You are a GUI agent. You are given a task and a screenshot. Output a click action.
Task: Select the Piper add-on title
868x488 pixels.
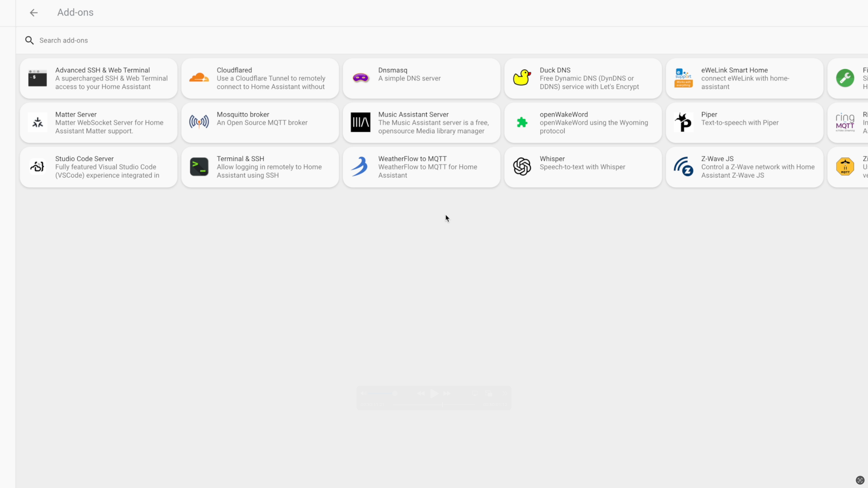pyautogui.click(x=709, y=115)
